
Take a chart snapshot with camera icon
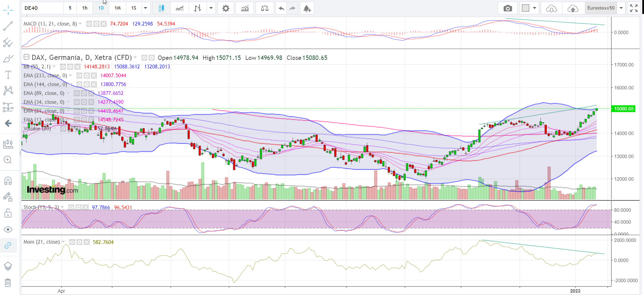click(508, 8)
